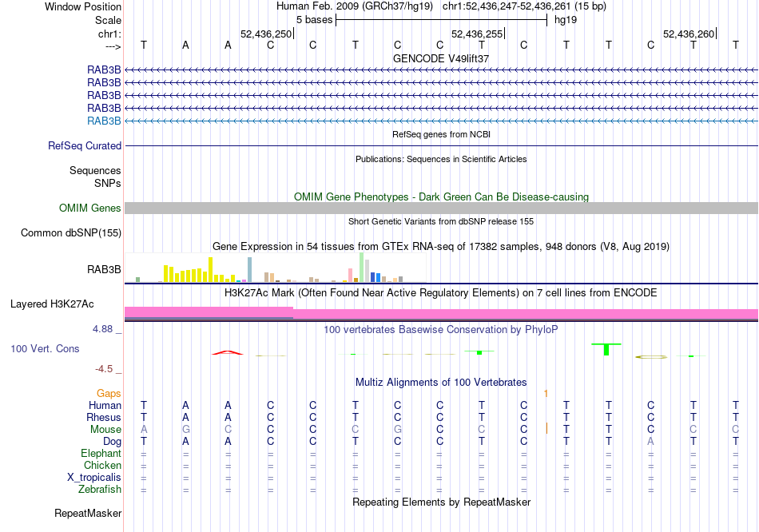Click the 'chr1:' ruler label
759x532 pixels.
109,34
